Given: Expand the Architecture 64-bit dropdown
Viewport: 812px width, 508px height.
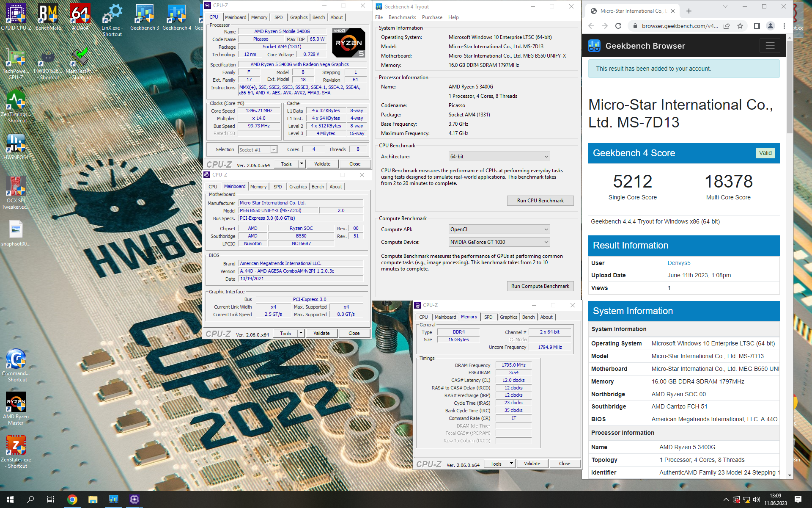Looking at the screenshot, I should (499, 157).
